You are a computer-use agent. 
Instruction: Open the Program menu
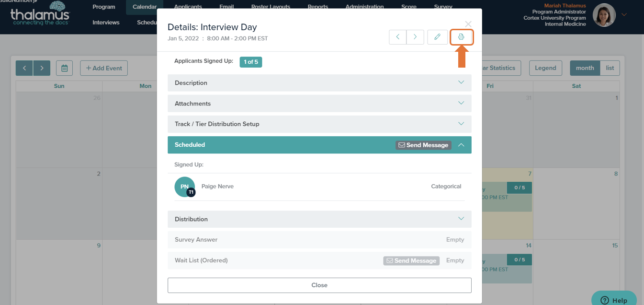coord(104,7)
